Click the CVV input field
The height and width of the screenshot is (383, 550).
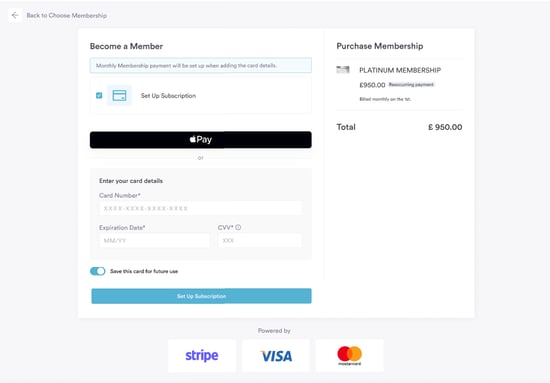pos(260,241)
